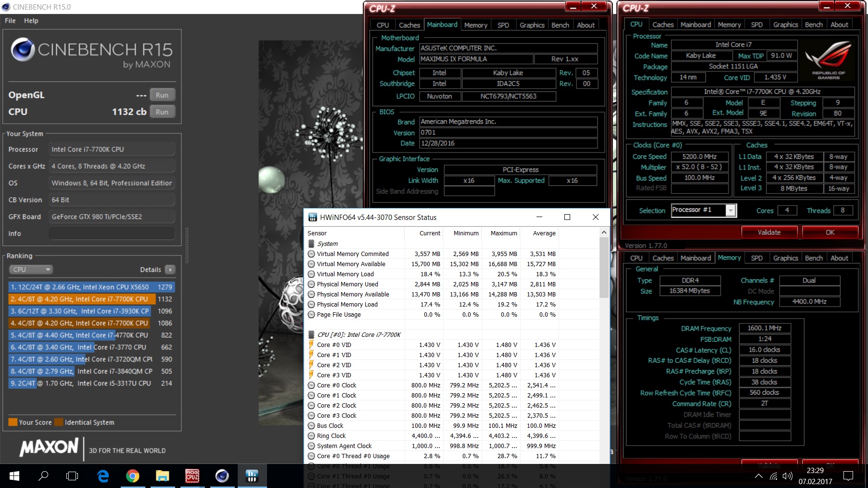Click chip icon beside System group
Screen dimensions: 868x488
pos(311,244)
